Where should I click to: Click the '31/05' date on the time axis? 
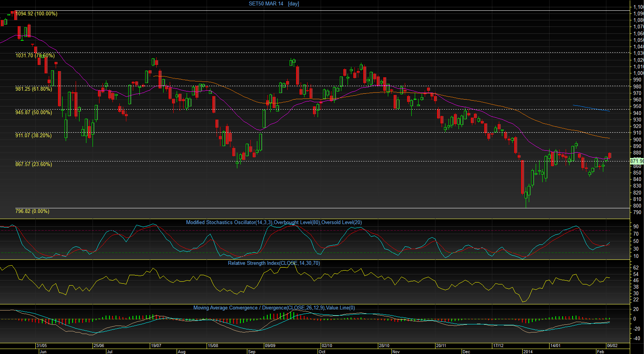pos(42,346)
